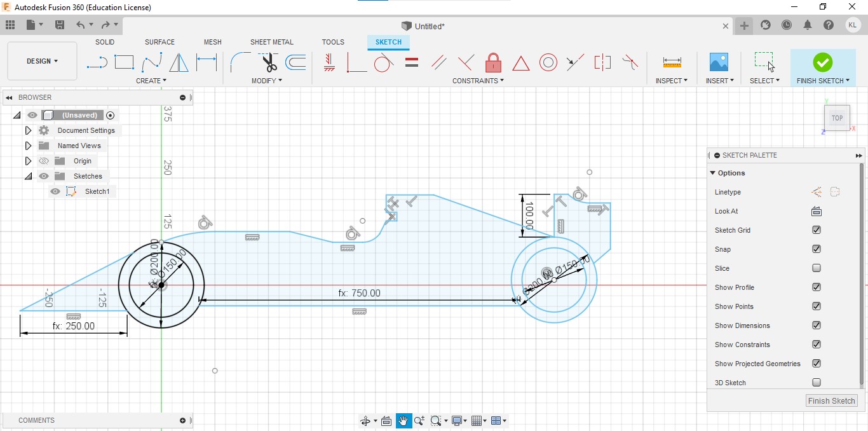Image resolution: width=868 pixels, height=431 pixels.
Task: Select the 2-Point Rectangle tool
Action: coord(125,62)
